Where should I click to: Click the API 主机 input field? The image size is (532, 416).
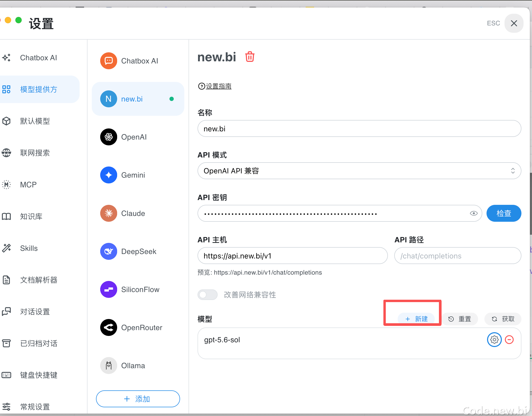pos(293,256)
